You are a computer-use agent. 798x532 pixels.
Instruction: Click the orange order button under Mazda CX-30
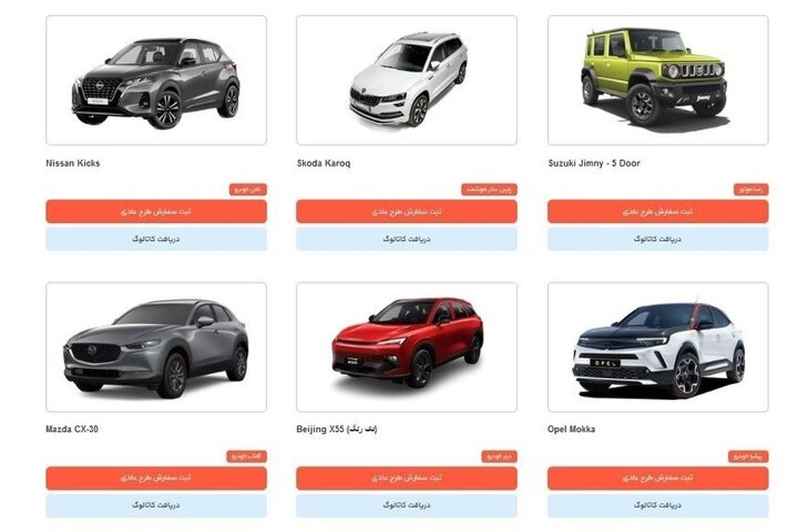point(156,478)
